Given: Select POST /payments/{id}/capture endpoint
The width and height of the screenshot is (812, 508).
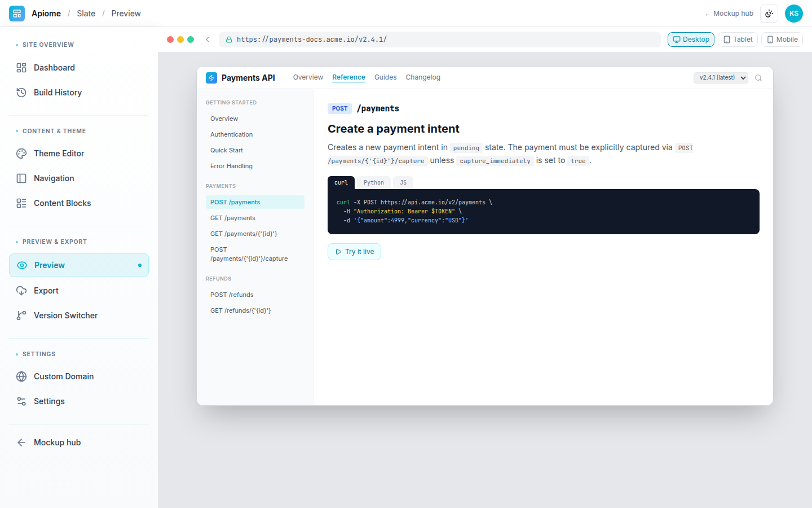Looking at the screenshot, I should (255, 254).
